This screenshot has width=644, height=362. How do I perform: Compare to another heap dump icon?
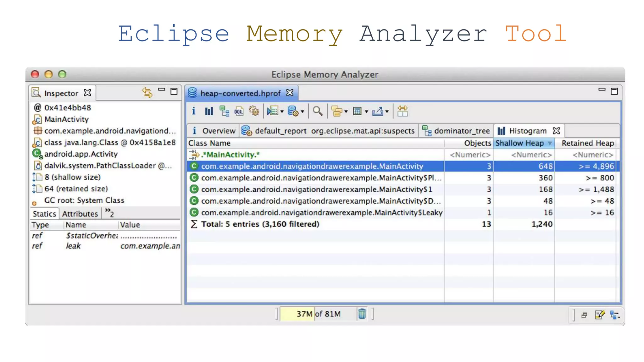pos(402,111)
